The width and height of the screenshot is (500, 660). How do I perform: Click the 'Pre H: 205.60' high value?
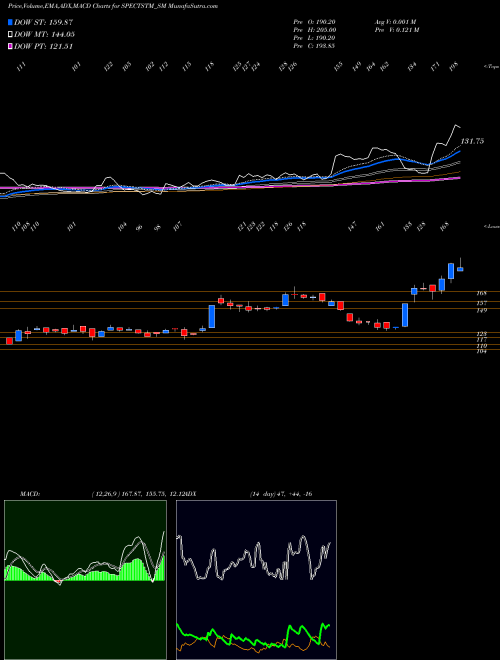[314, 30]
